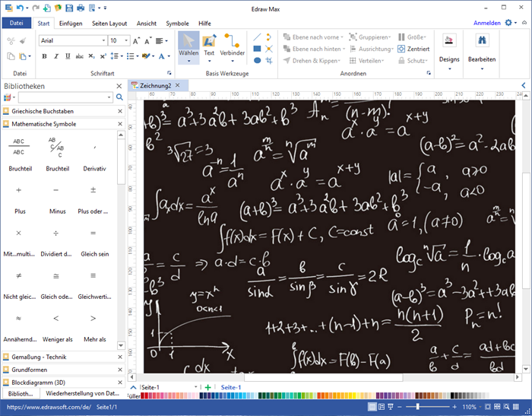Toggle underline text formatting
This screenshot has height=416, width=532.
(67, 56)
